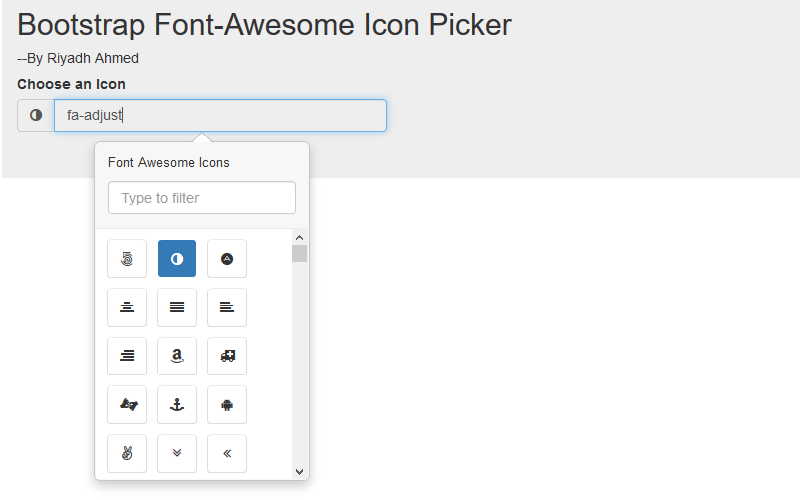Image resolution: width=800 pixels, height=500 pixels.
Task: Pick the align-left icon
Action: coord(227,308)
